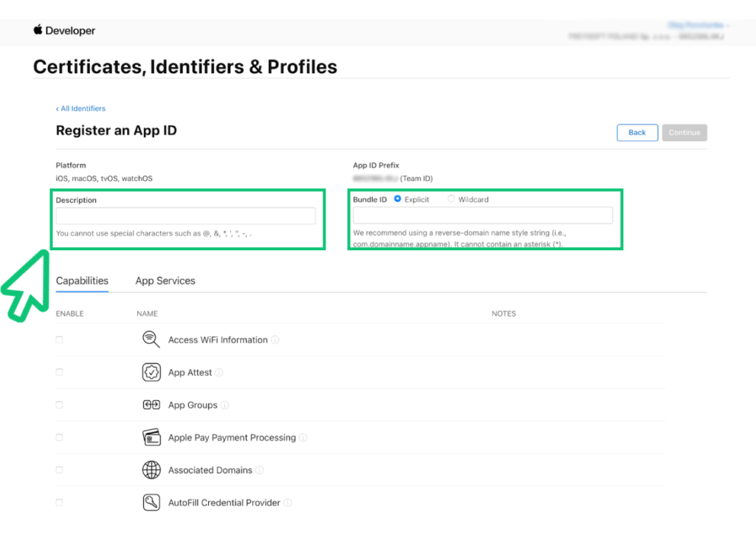Switch to the App Services tab
Viewport: 756px width, 533px height.
(x=165, y=281)
